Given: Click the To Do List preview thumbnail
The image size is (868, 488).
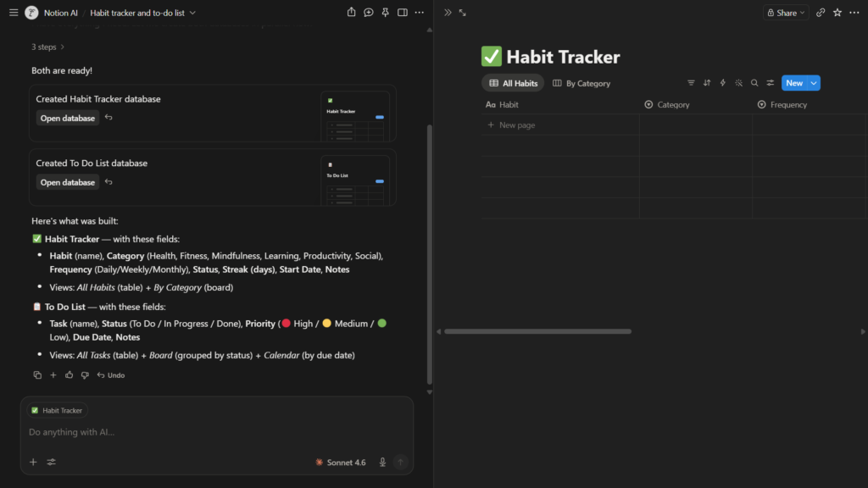Looking at the screenshot, I should click(355, 180).
